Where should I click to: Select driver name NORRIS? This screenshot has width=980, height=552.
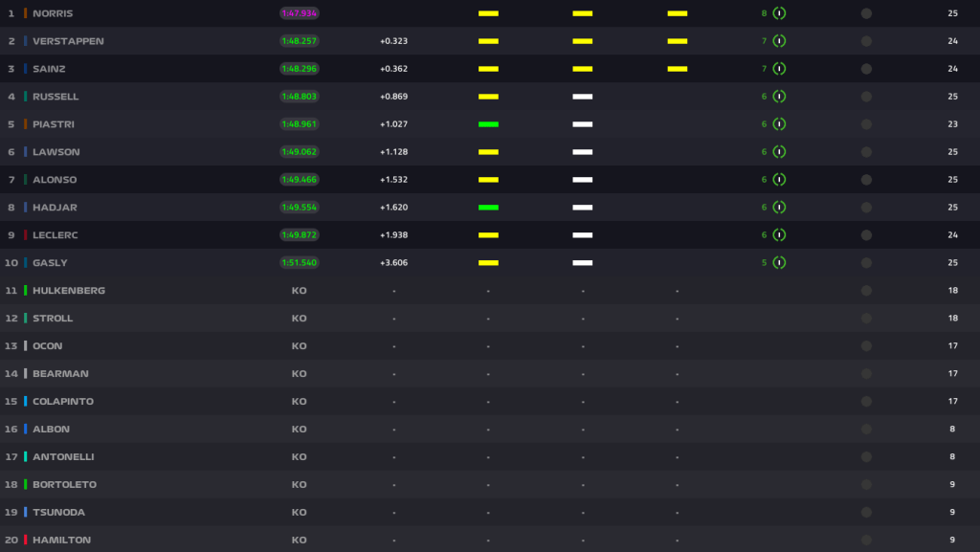point(53,13)
